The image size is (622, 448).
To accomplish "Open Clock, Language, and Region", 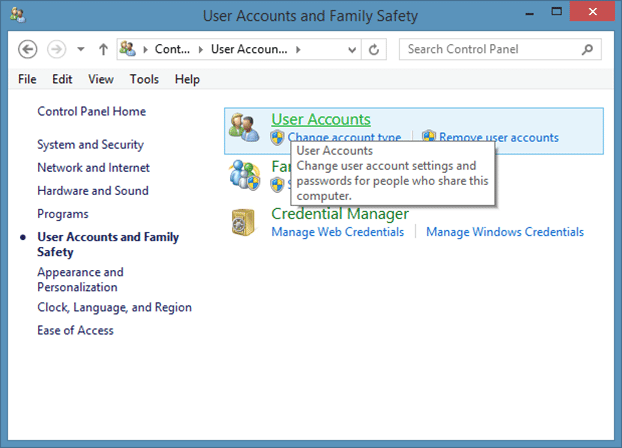I will click(x=114, y=308).
